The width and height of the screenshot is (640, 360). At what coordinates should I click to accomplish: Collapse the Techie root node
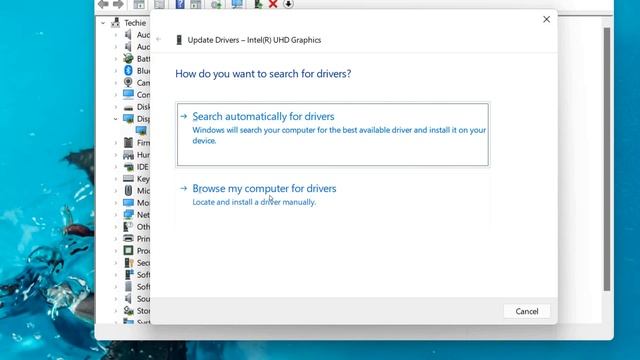pyautogui.click(x=103, y=23)
